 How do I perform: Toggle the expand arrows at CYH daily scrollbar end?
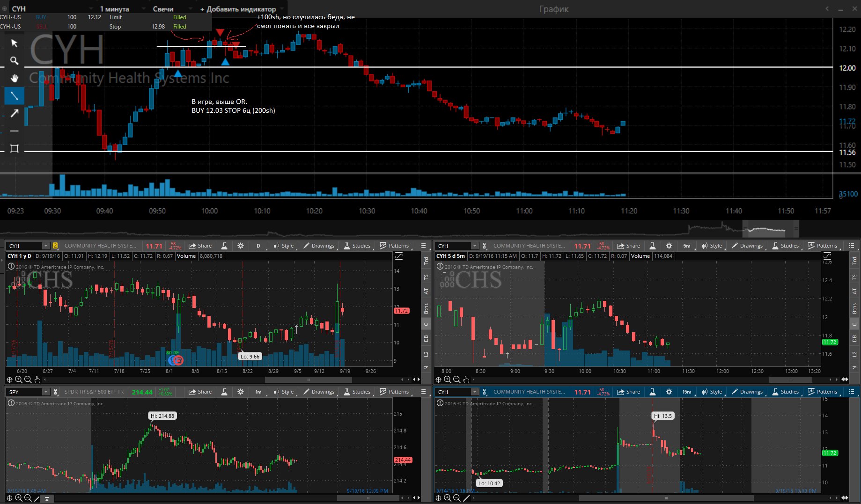416,380
